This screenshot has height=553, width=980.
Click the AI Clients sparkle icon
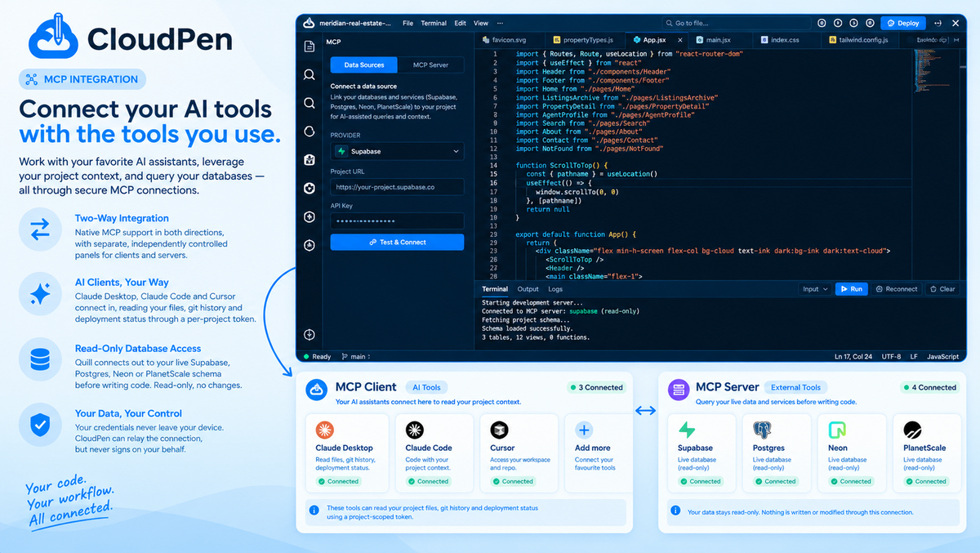(39, 295)
